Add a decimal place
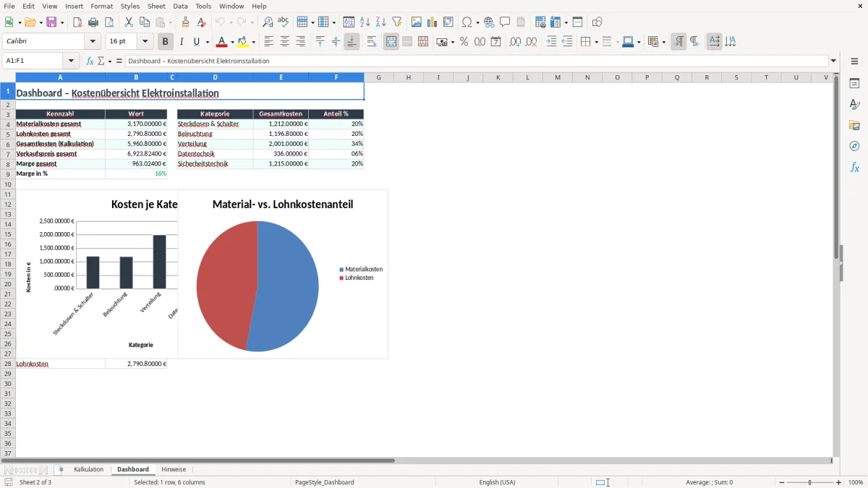Image resolution: width=868 pixels, height=488 pixels. (515, 42)
